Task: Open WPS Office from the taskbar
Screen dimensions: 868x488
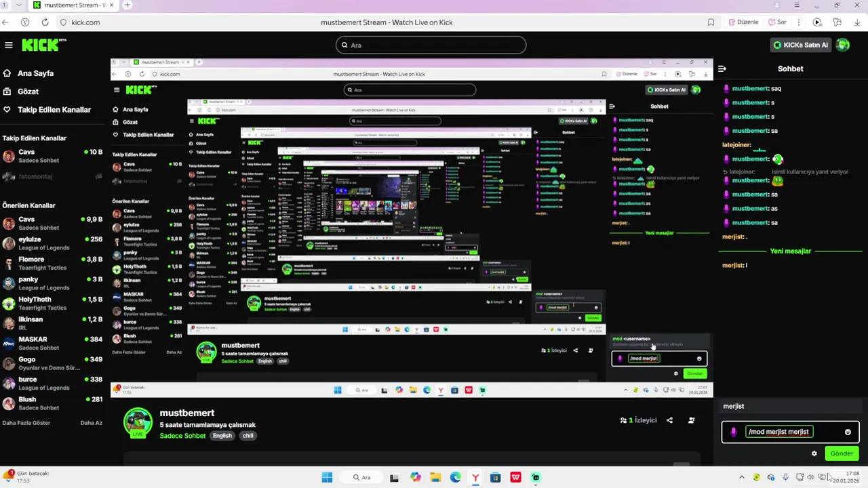Action: pos(515,477)
